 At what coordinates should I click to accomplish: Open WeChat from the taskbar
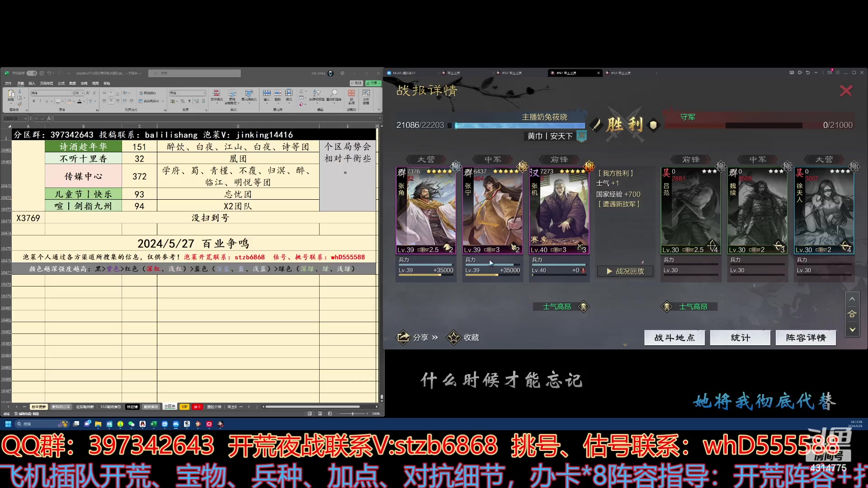[131, 424]
